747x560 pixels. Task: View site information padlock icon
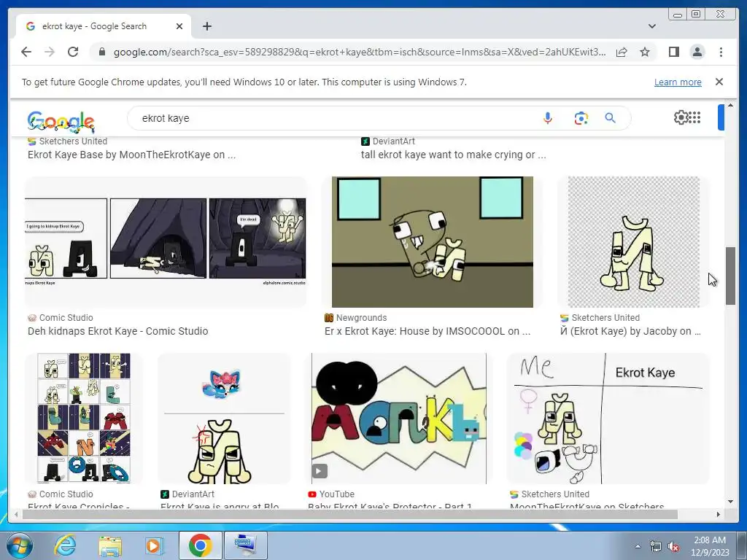tap(101, 52)
